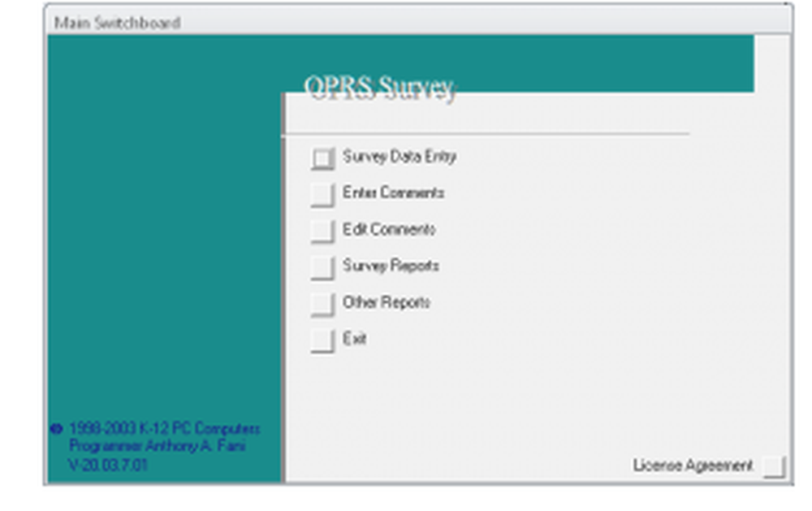Select the 'Survey Data Entry' label text
Viewport: 812px width, 511px height.
click(x=400, y=157)
